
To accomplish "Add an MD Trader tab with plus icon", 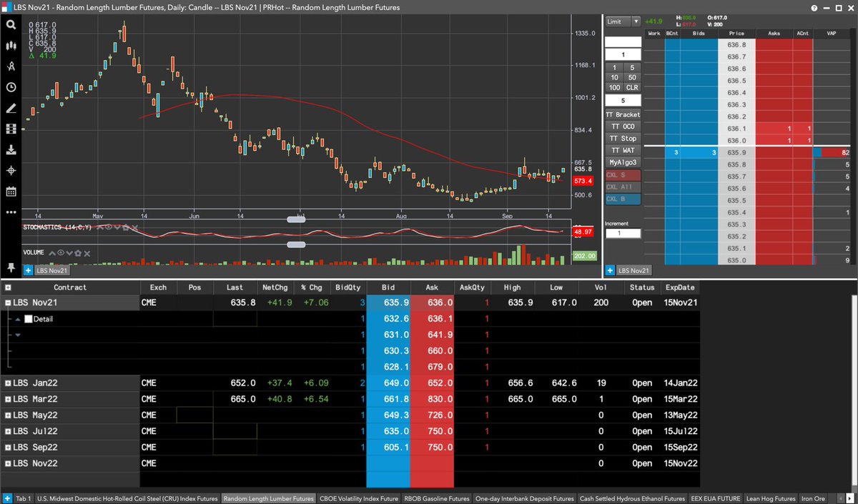I will [610, 270].
